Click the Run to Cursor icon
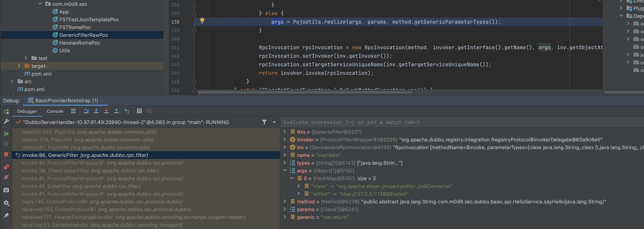 [127, 111]
